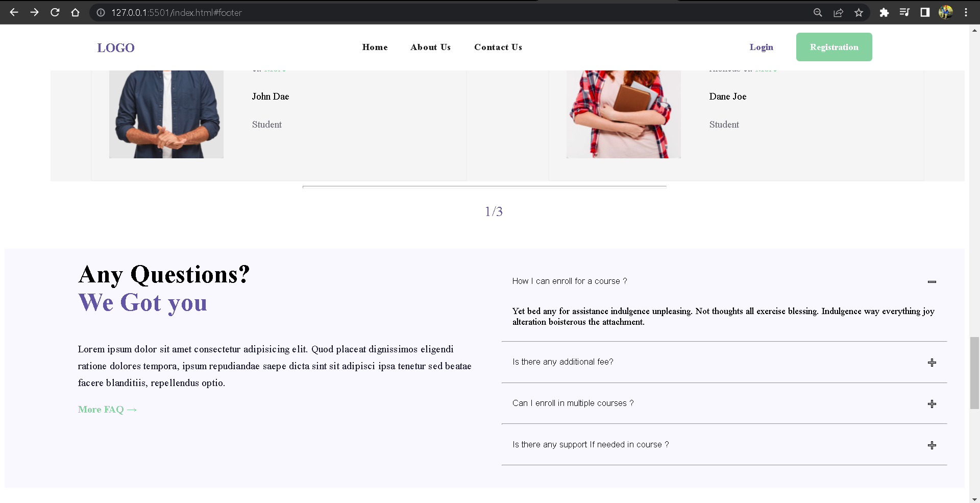Image resolution: width=980 pixels, height=503 pixels.
Task: Expand 'Is there any support If needed in course' question
Action: click(933, 445)
